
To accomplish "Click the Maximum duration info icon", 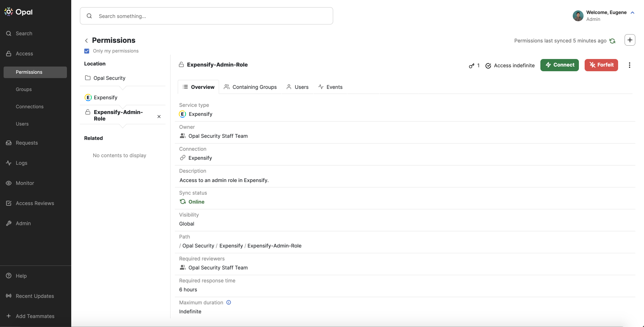I will (x=228, y=303).
